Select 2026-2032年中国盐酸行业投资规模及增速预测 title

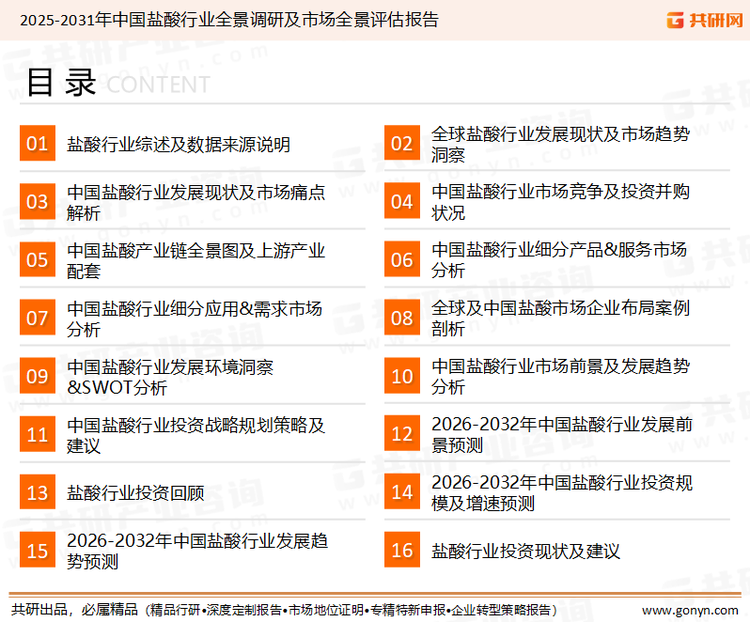coord(562,493)
